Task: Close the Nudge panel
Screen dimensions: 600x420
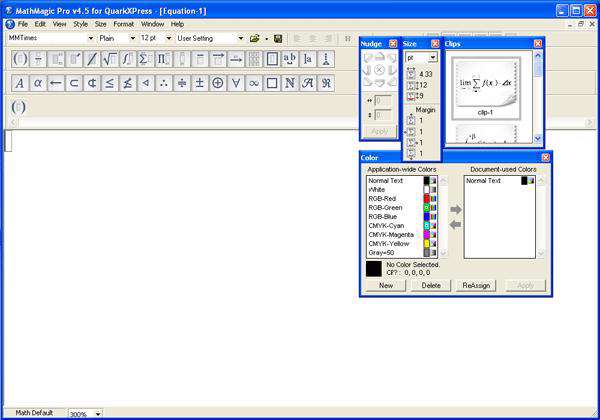Action: [x=393, y=44]
